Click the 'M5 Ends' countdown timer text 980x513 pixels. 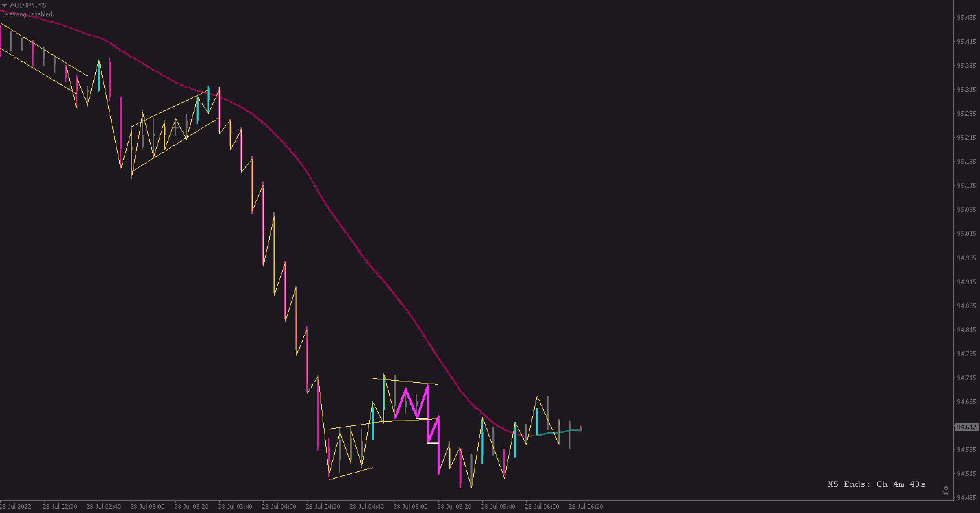click(x=876, y=484)
